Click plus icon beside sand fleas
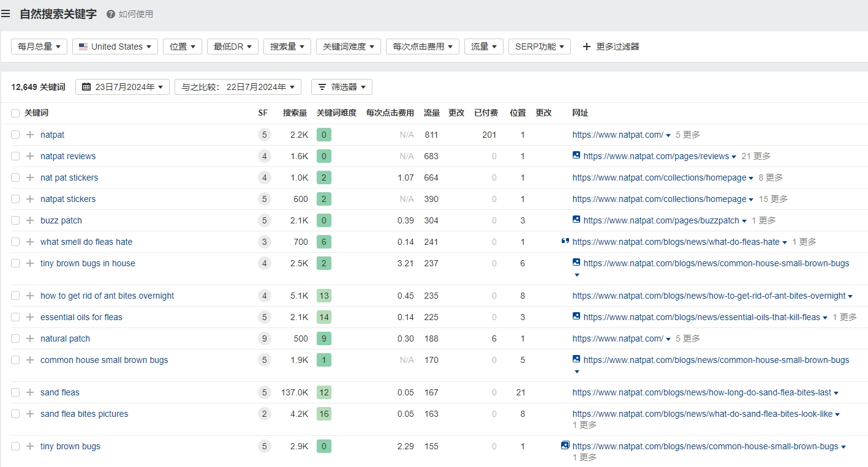868x467 pixels. coord(30,392)
